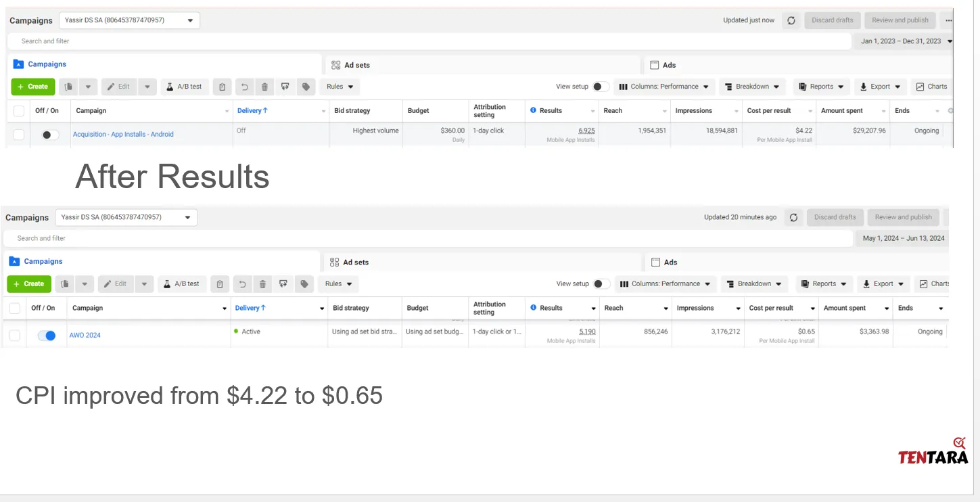Click refresh icon beside "Updated 20 minutes ago"

pos(793,217)
